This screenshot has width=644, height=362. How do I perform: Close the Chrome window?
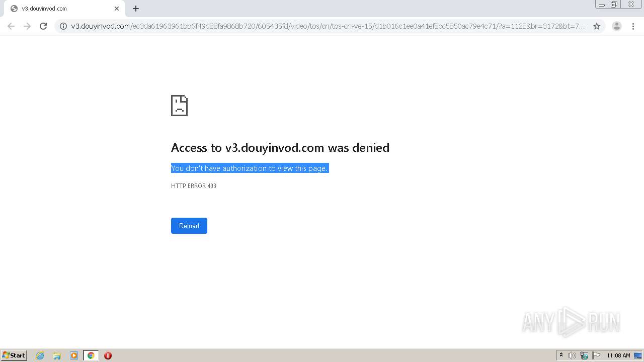[631, 5]
